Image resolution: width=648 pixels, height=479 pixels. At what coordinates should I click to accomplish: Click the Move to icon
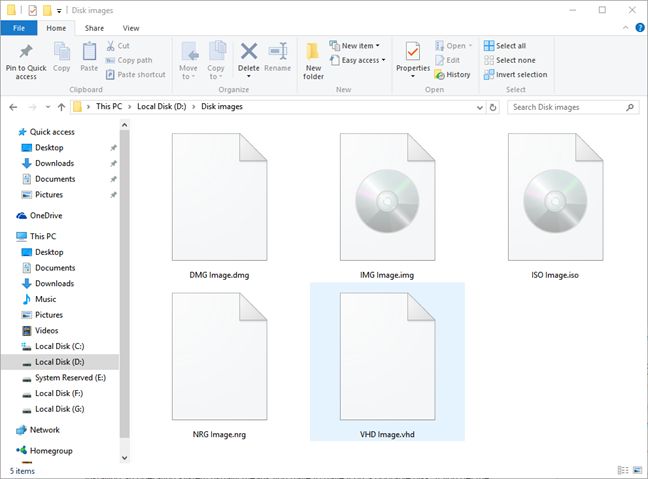point(189,59)
